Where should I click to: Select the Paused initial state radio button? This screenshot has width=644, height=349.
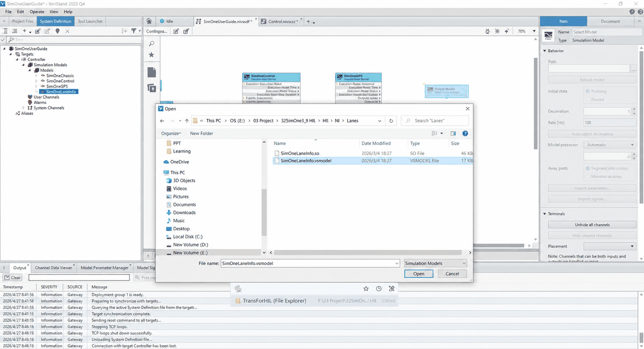(x=588, y=99)
